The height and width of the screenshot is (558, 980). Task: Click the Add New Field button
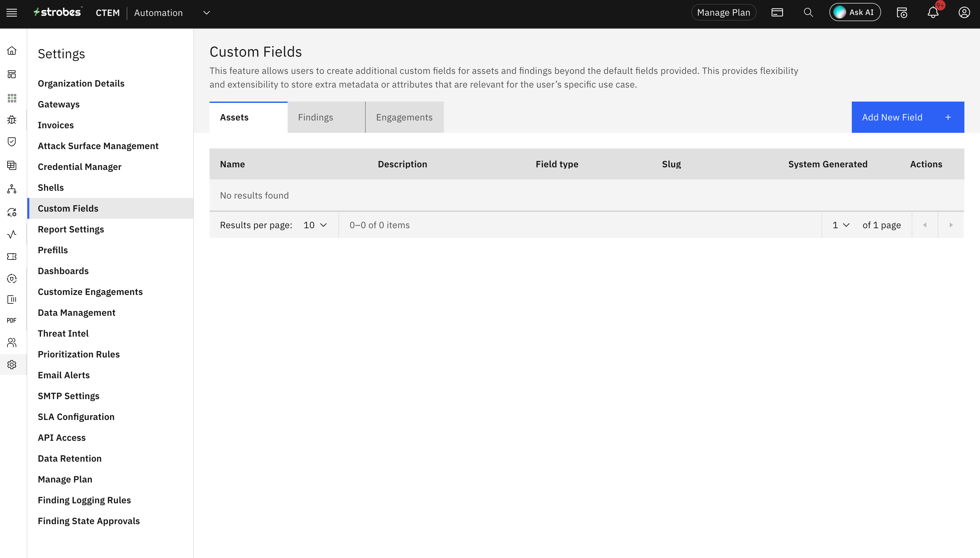click(907, 117)
